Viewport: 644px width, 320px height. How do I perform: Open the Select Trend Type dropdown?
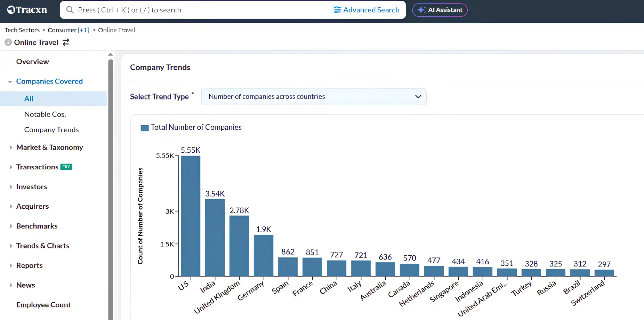(x=314, y=97)
